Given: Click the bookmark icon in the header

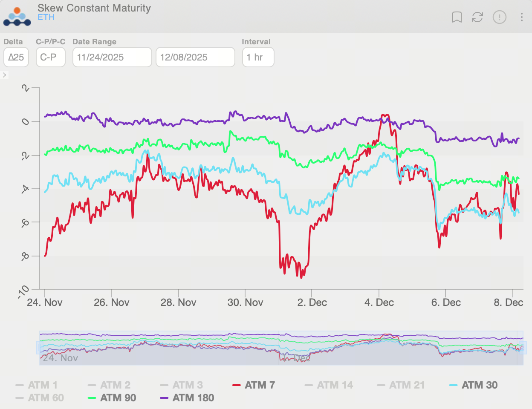Looking at the screenshot, I should click(457, 17).
